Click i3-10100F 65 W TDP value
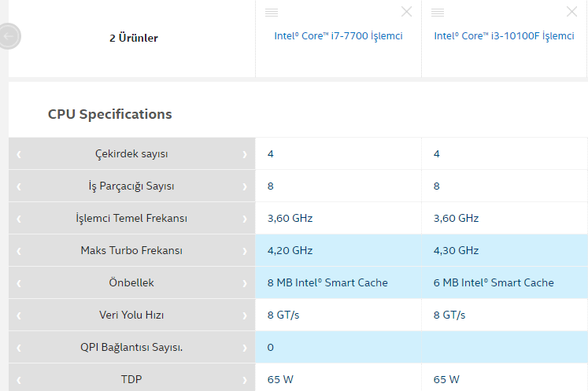The image size is (588, 391). tap(446, 379)
